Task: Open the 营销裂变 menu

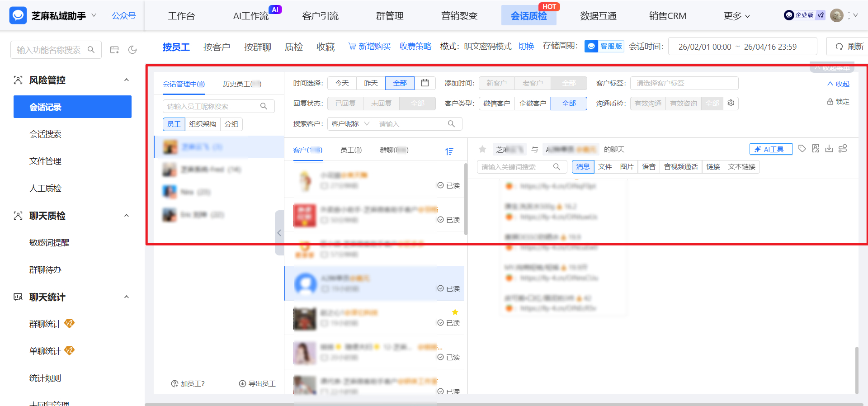Action: 459,16
